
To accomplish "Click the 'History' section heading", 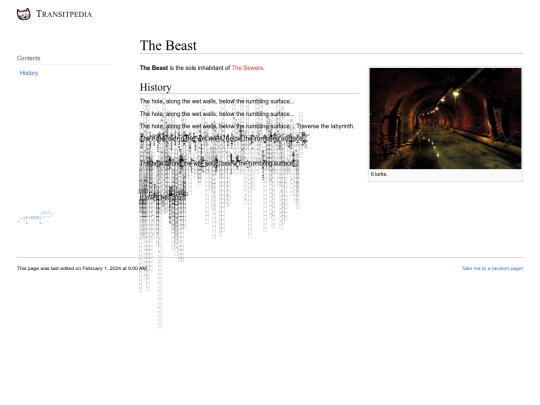I will pyautogui.click(x=156, y=87).
